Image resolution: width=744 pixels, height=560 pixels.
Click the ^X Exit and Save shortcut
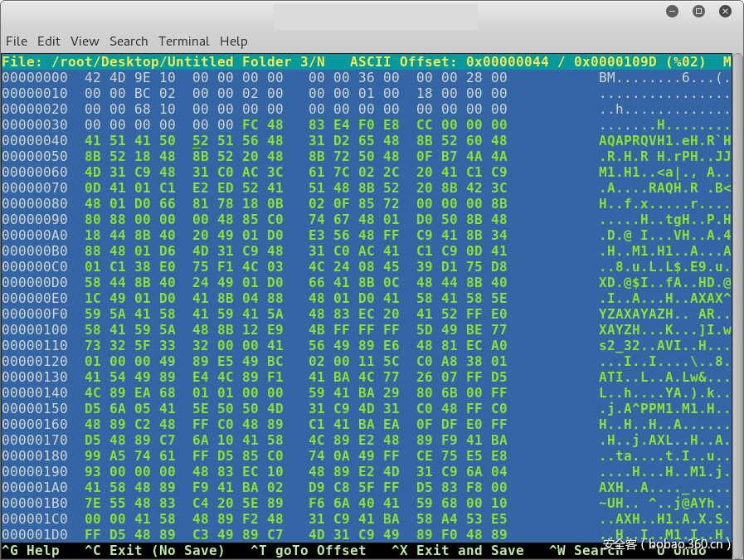pyautogui.click(x=457, y=550)
